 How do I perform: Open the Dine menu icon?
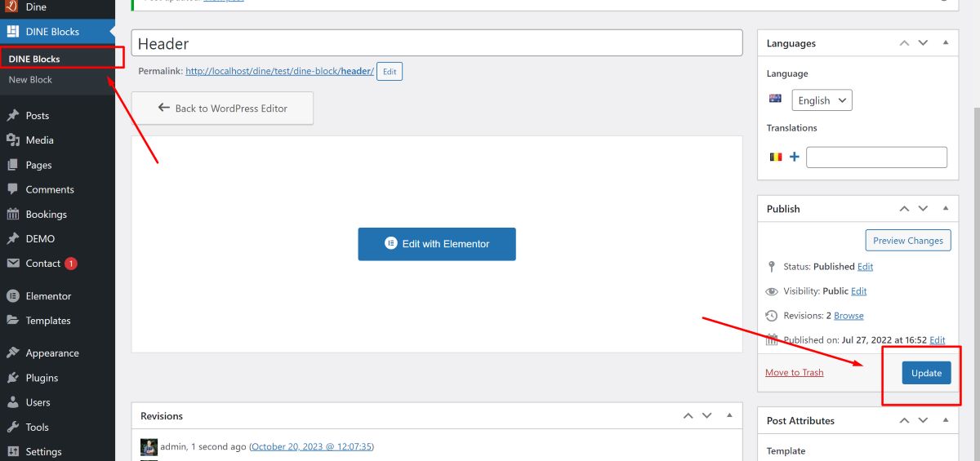coord(12,7)
